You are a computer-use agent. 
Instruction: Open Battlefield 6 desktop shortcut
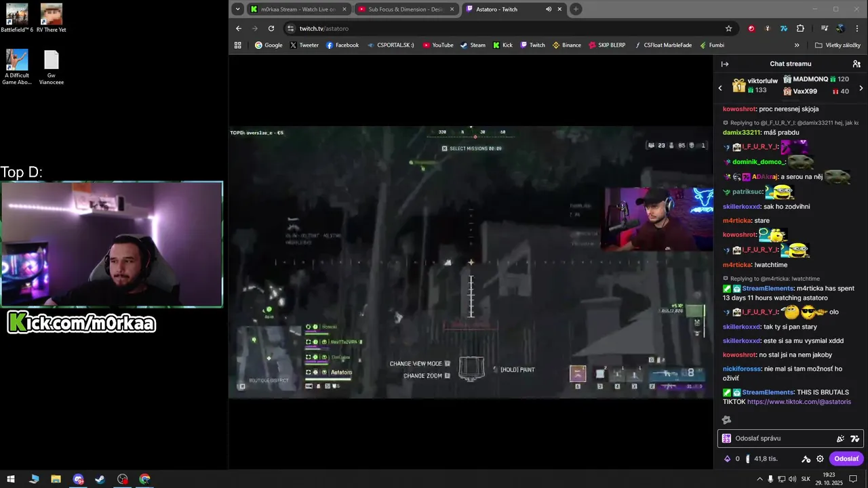[x=17, y=18]
